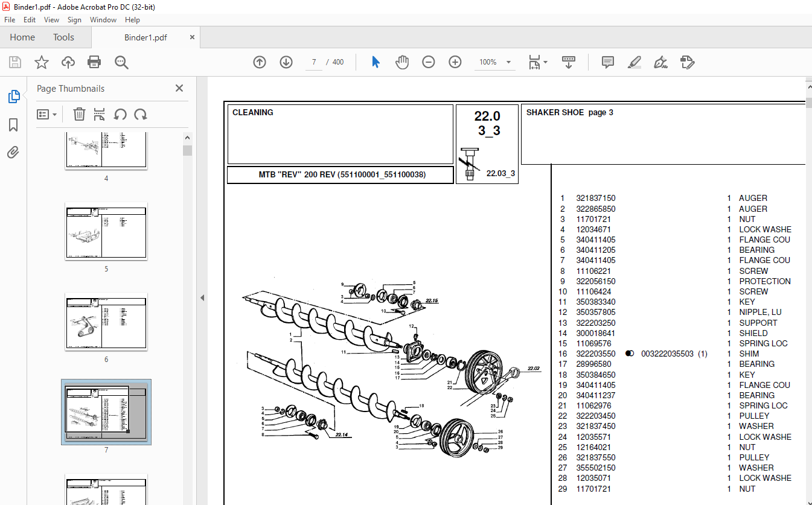Image resolution: width=812 pixels, height=505 pixels.
Task: Click PROTECTION part description
Action: pos(765,281)
